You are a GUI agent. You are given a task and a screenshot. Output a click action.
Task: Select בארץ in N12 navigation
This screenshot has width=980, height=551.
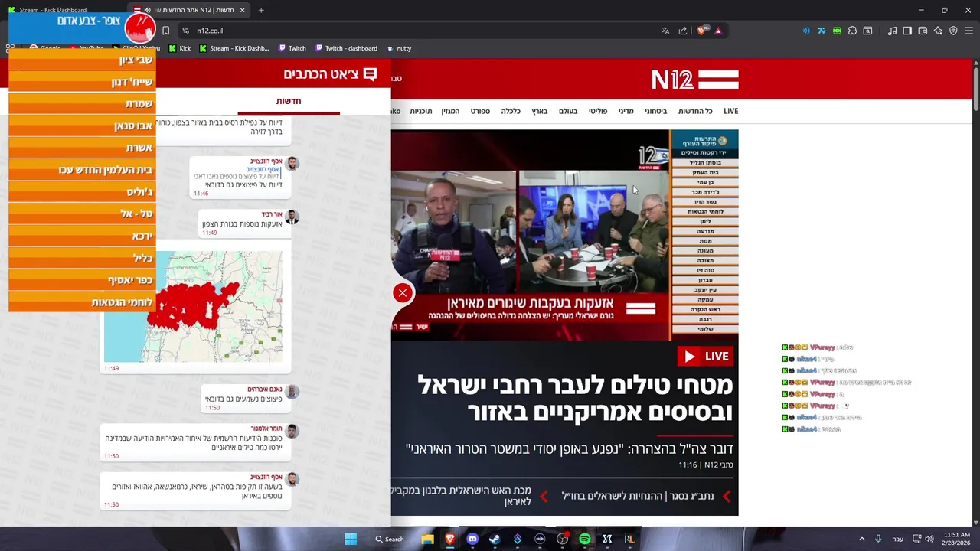(x=540, y=112)
